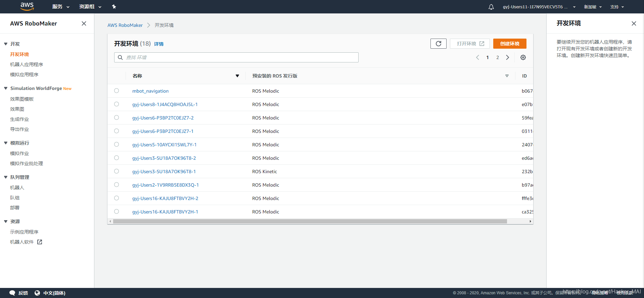Select radio for gyj-Users8-1J4ACQ8HOAJ5L-1

pyautogui.click(x=117, y=104)
